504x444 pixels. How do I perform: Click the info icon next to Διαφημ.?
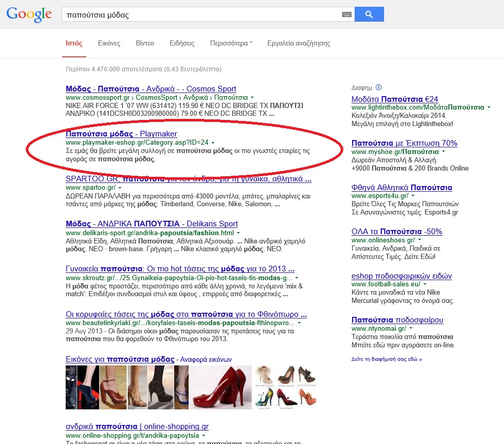tap(378, 87)
